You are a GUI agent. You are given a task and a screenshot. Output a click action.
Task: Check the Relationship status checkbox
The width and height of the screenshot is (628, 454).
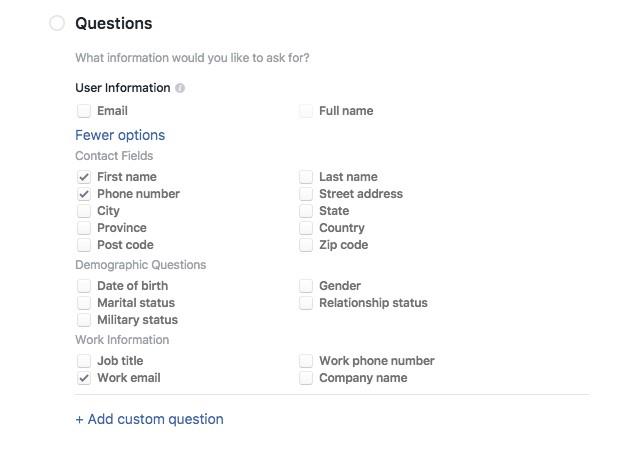point(306,303)
